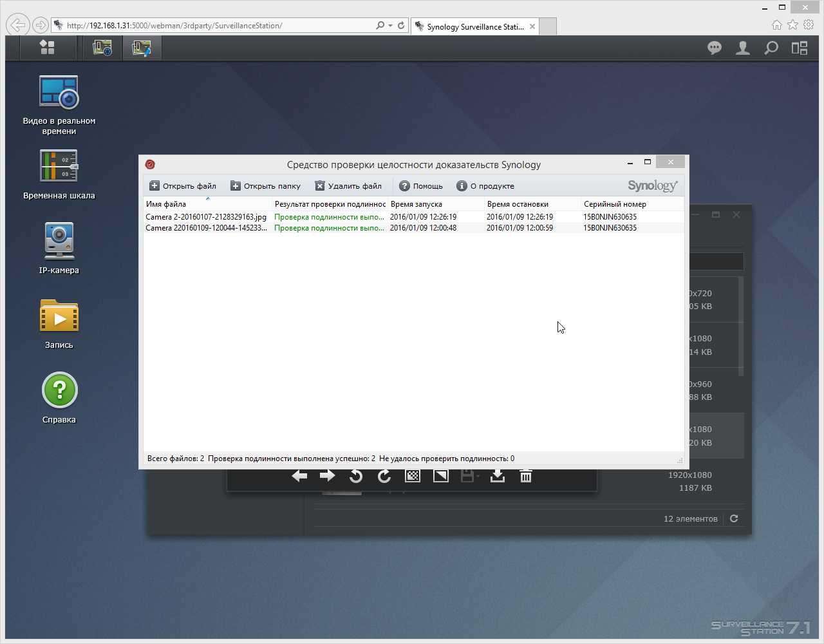This screenshot has width=824, height=644.
Task: Go to the previous image with left arrow
Action: point(299,476)
